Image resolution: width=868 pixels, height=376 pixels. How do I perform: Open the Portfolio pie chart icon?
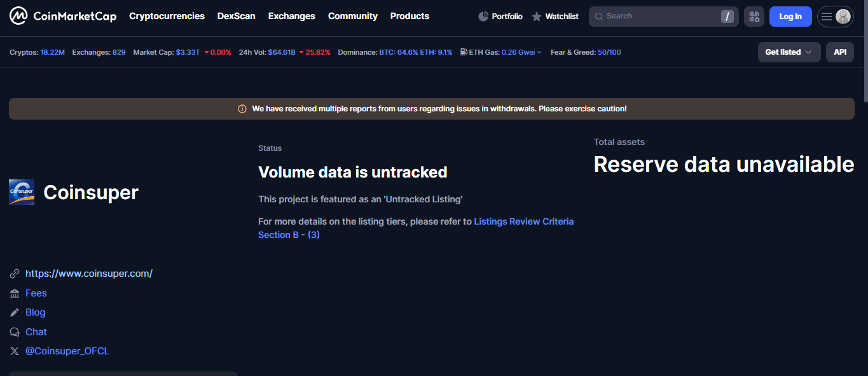coord(483,17)
